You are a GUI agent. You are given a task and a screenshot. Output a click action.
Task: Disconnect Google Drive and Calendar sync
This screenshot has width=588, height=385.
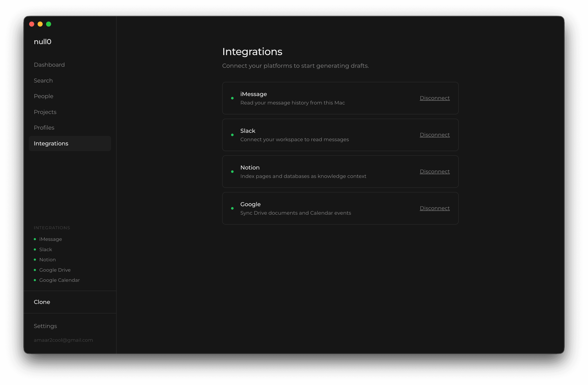(435, 208)
